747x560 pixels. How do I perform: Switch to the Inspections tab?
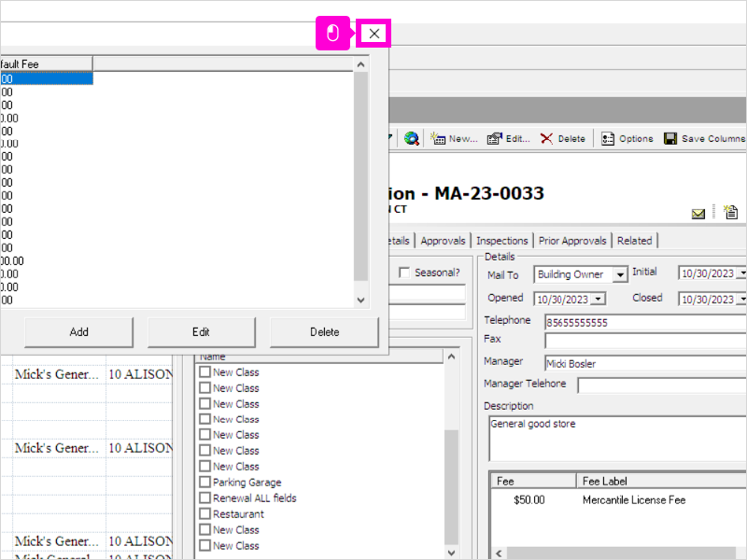tap(502, 241)
